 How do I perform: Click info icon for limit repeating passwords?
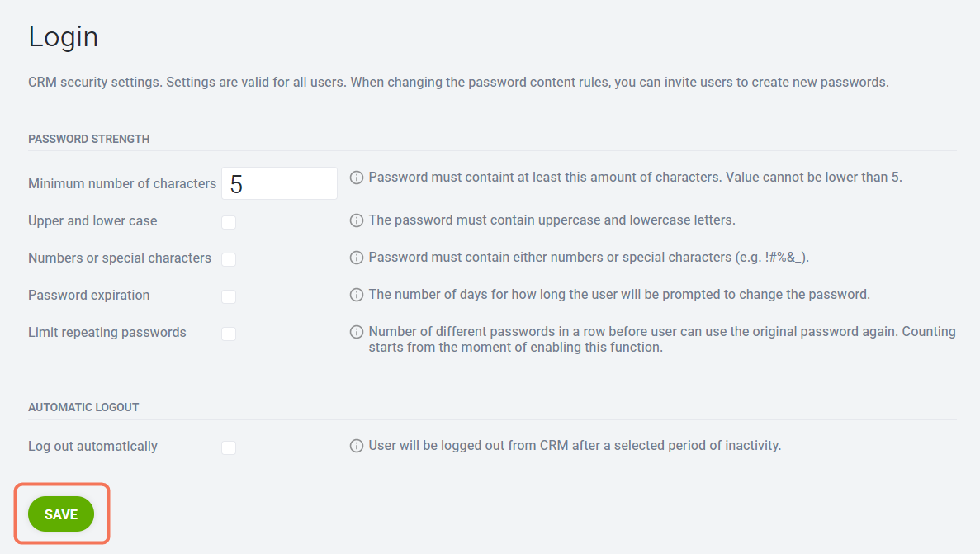356,332
